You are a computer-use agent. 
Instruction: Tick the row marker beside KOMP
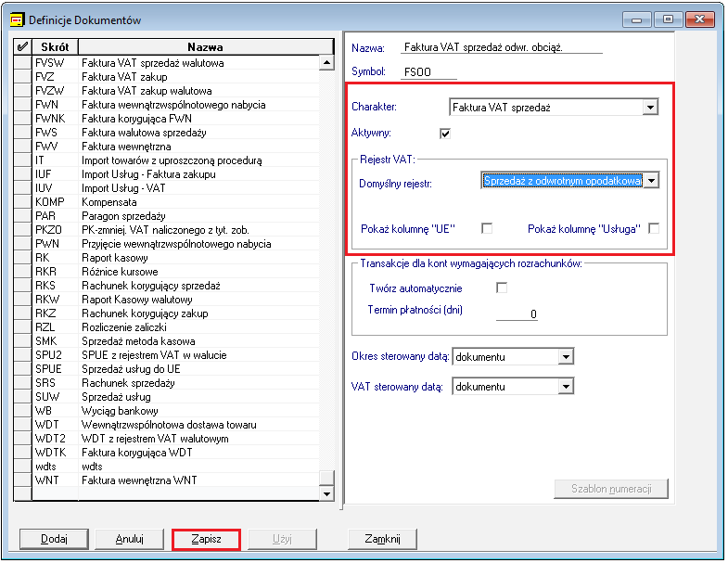coord(22,202)
